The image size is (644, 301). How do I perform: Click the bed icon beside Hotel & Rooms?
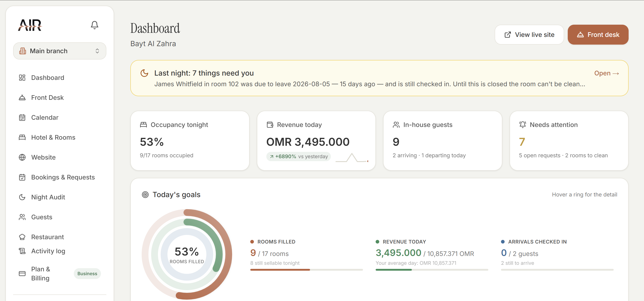pyautogui.click(x=22, y=138)
